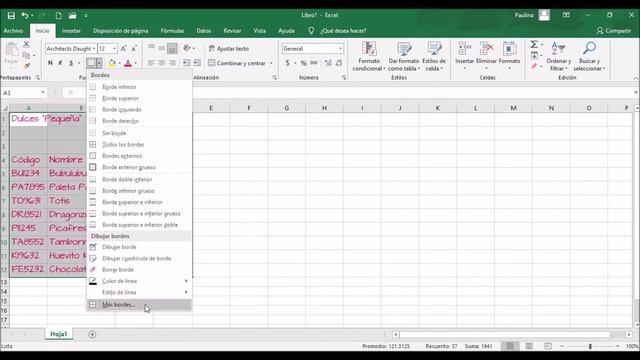The width and height of the screenshot is (640, 360).
Task: Click the zoom slider handle
Action: click(590, 346)
